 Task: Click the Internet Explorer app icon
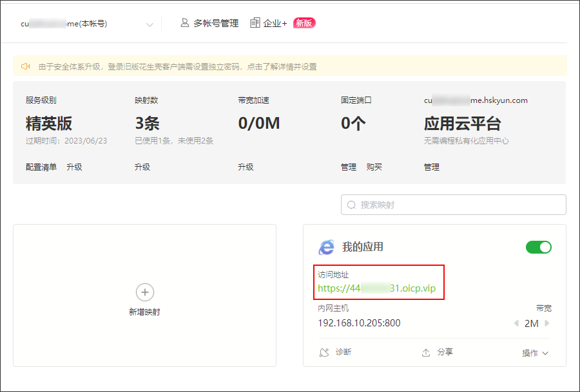coord(327,247)
